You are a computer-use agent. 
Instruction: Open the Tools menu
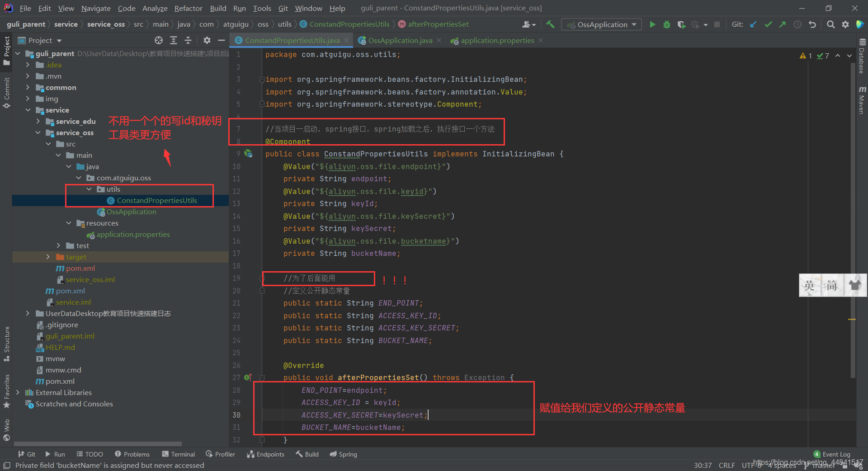coord(262,8)
